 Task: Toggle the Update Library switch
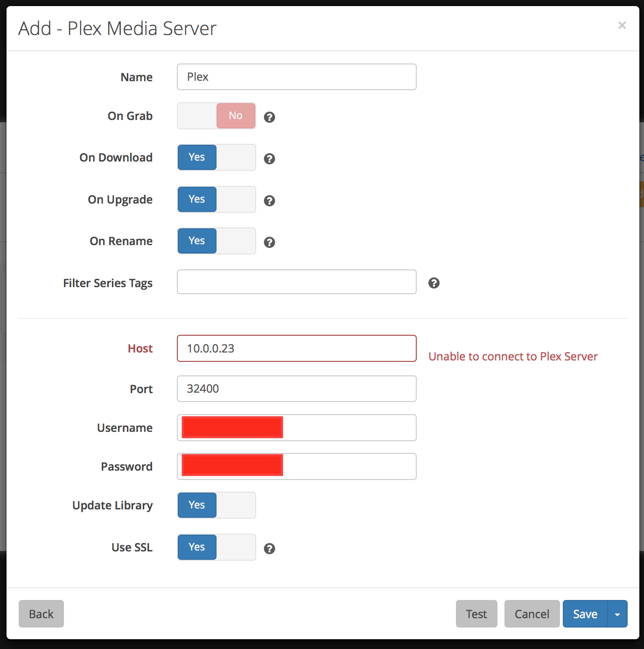[217, 505]
